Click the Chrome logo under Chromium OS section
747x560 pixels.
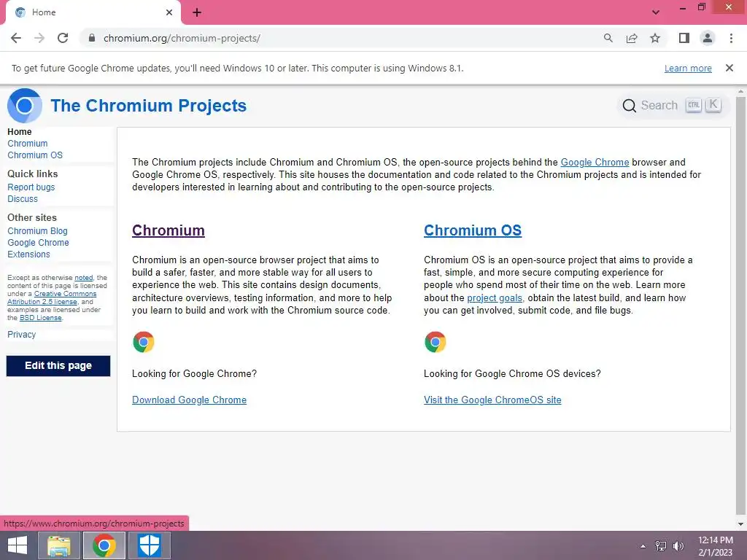point(435,342)
